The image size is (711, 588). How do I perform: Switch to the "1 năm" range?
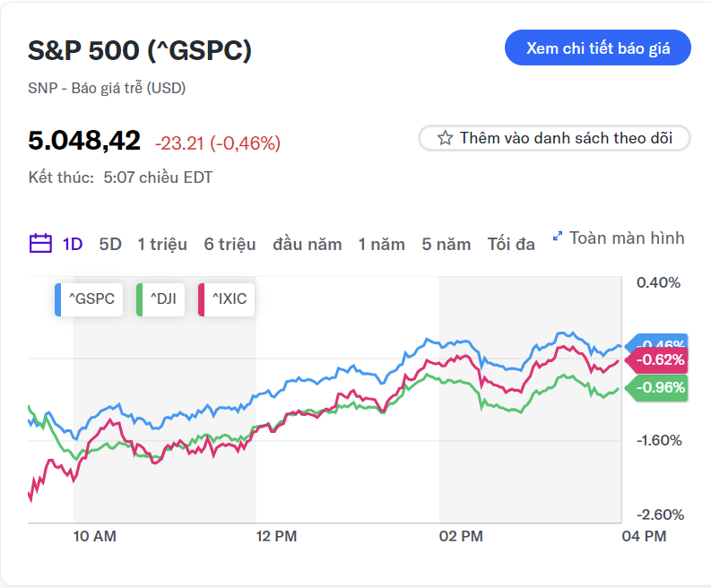(382, 244)
